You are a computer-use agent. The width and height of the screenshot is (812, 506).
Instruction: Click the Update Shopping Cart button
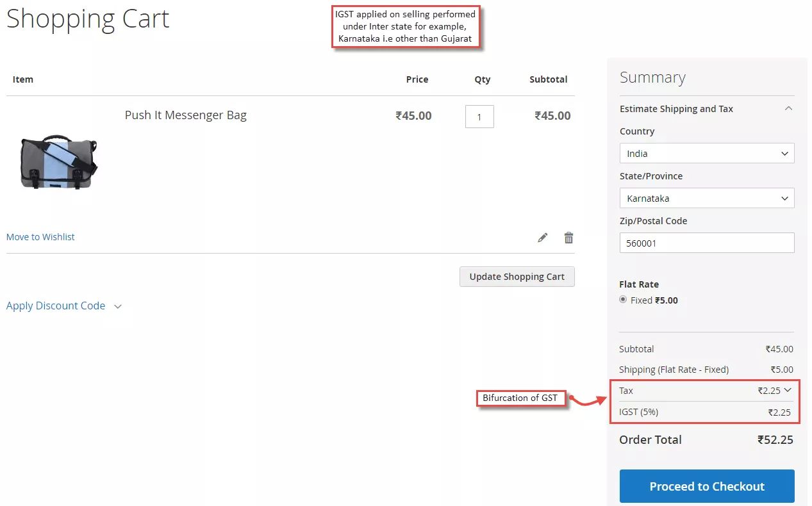[x=517, y=277]
